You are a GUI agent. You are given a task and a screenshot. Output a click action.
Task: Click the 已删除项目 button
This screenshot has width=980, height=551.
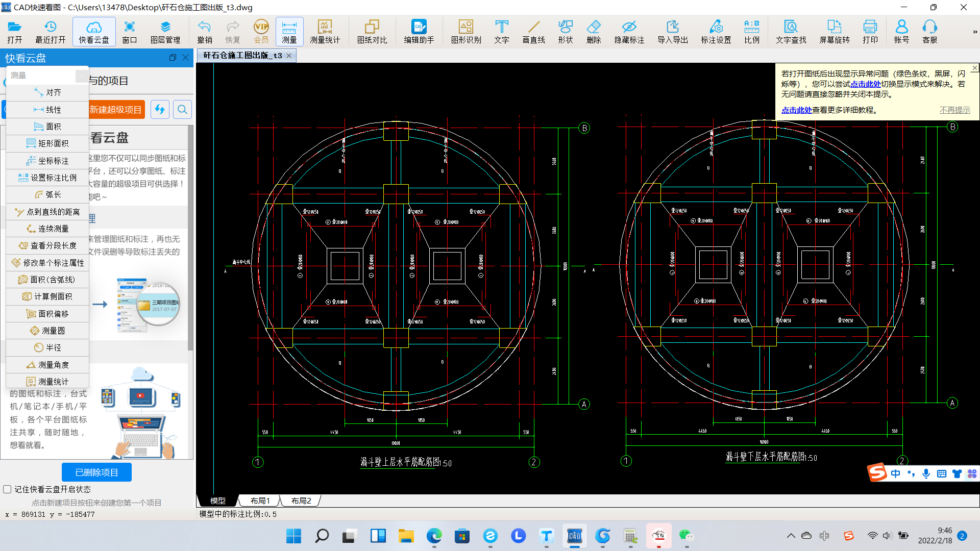coord(96,472)
